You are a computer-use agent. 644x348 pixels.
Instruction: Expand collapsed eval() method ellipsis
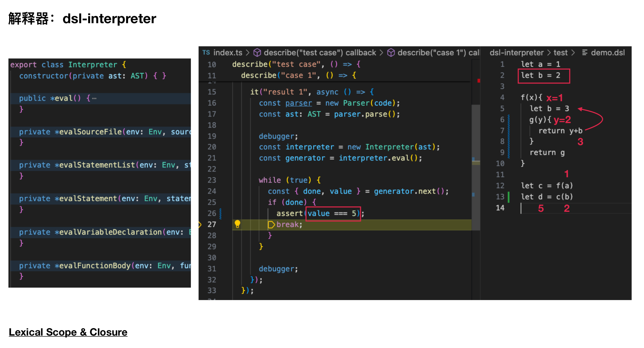94,98
